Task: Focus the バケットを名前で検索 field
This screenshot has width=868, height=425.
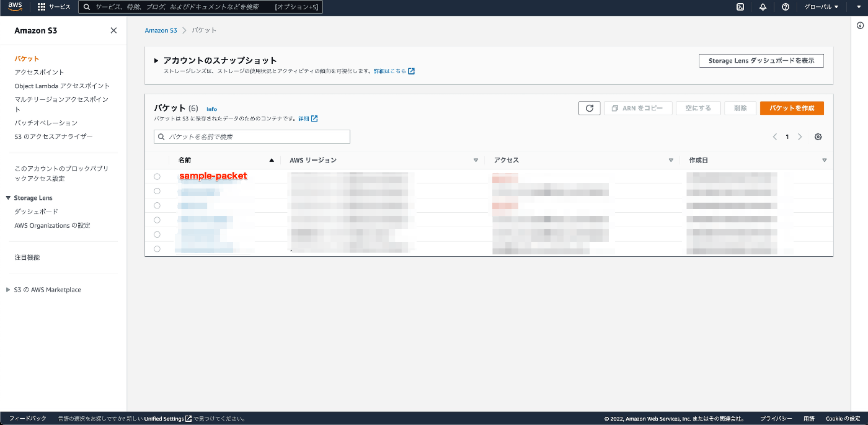Action: point(252,136)
